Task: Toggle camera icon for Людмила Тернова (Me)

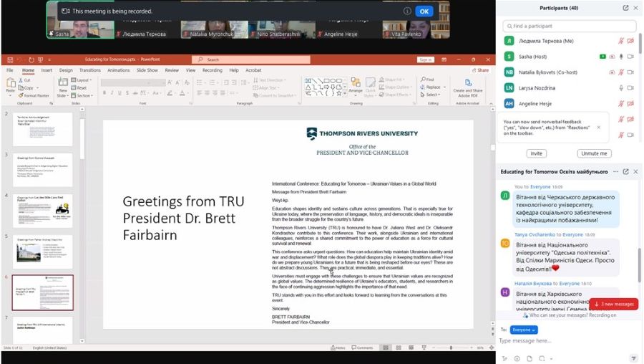Action: click(x=630, y=41)
